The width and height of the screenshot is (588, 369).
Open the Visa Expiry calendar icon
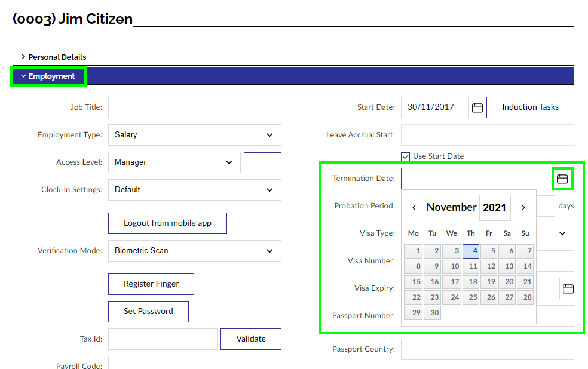568,288
